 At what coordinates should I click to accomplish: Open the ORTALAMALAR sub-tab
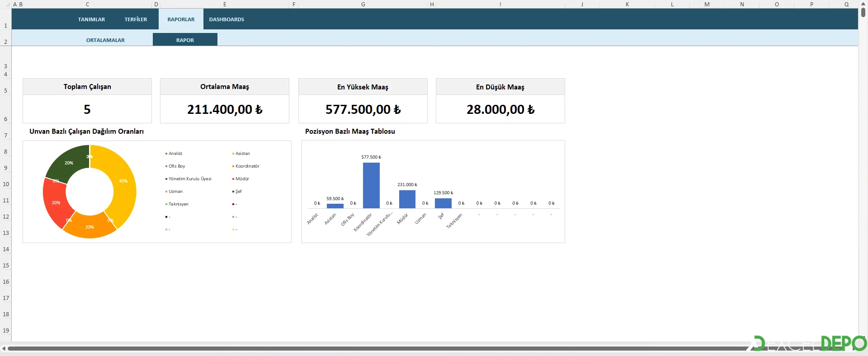pos(105,40)
